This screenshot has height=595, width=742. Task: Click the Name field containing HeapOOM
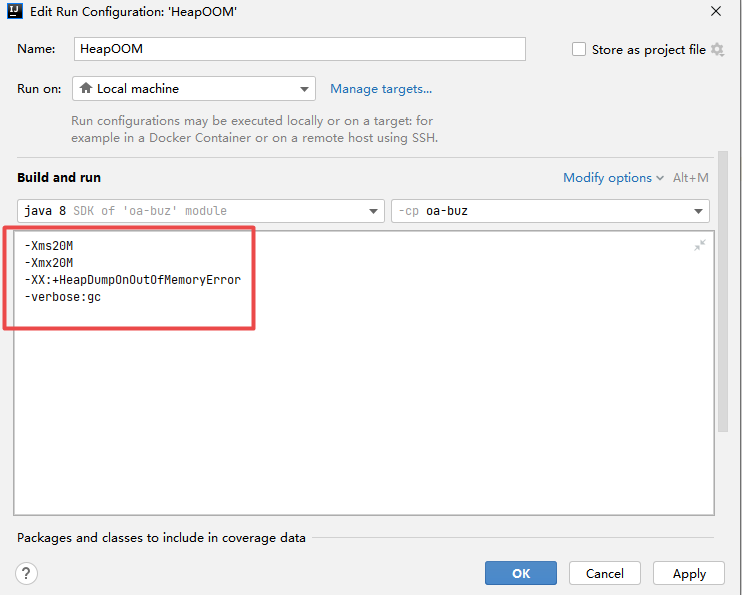(x=300, y=49)
